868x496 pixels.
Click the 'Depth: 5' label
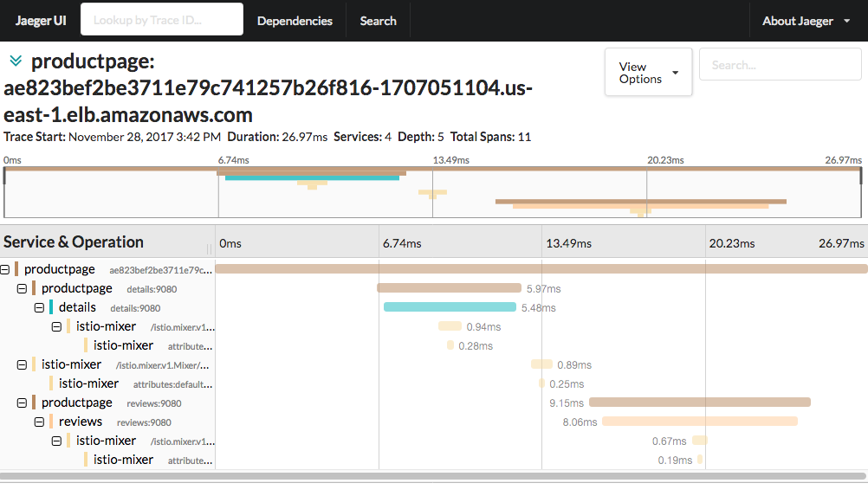421,137
